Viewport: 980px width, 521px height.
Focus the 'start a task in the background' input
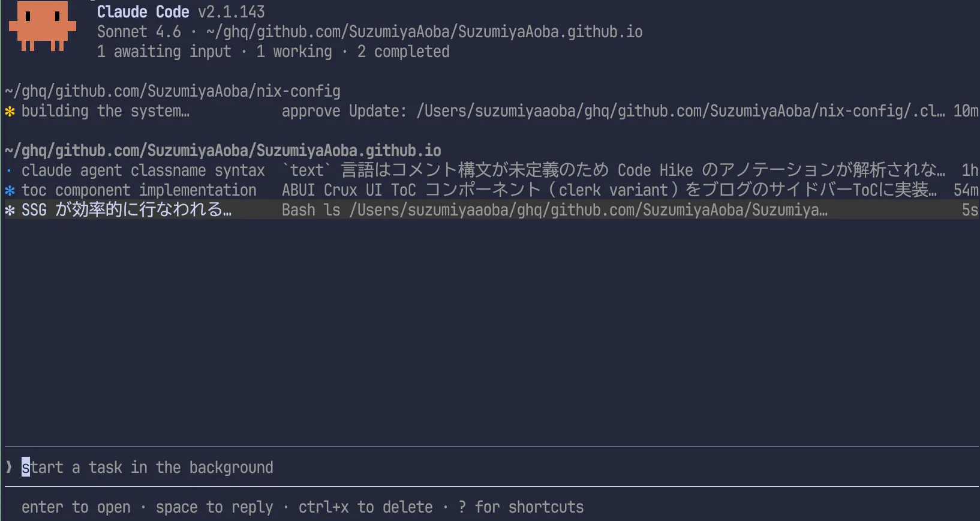pyautogui.click(x=492, y=467)
